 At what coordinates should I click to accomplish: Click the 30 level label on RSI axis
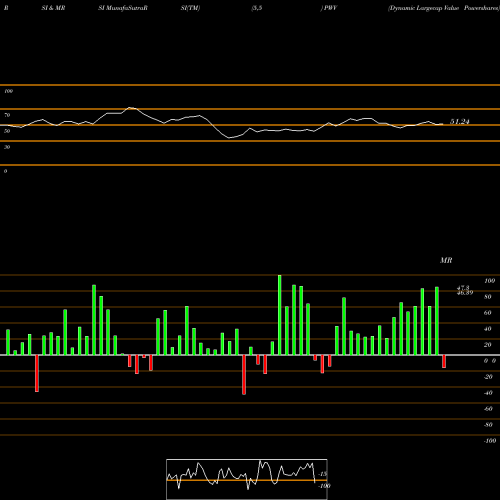click(x=7, y=147)
